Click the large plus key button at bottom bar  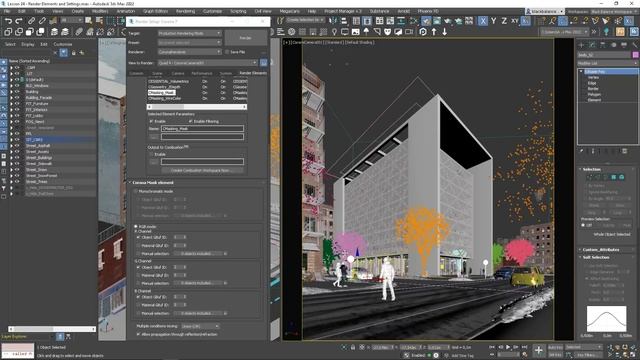(539, 350)
